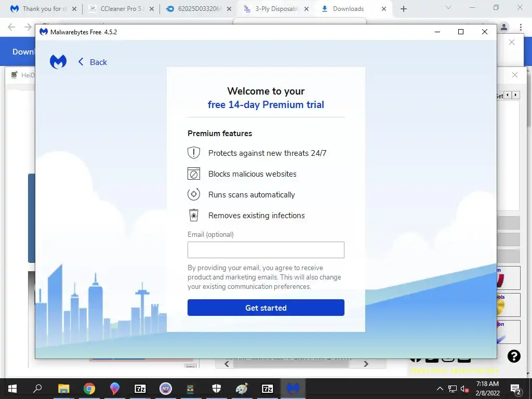Viewport: 532px width, 399px height.
Task: Click the right tab-scroll arrow in background window
Action: 515,95
